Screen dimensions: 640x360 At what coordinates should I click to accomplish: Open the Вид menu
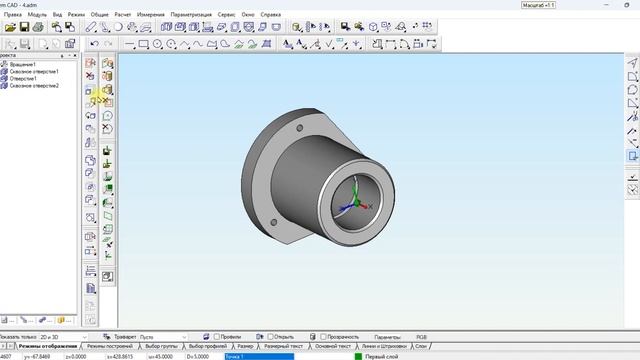pyautogui.click(x=57, y=14)
